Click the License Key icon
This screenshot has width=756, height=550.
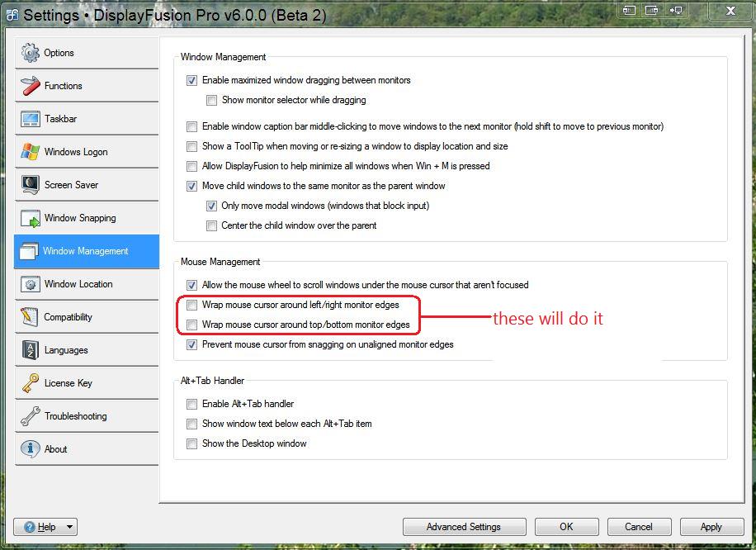coord(31,383)
